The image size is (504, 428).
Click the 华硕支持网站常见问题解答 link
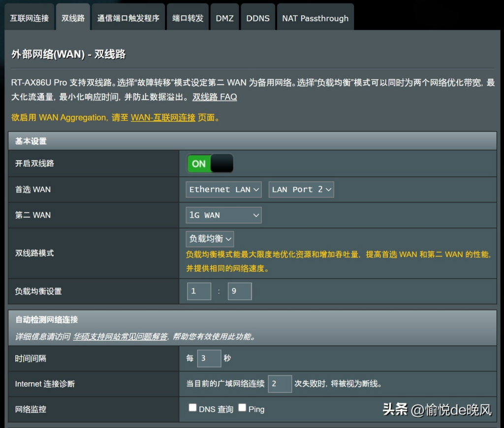(x=121, y=337)
